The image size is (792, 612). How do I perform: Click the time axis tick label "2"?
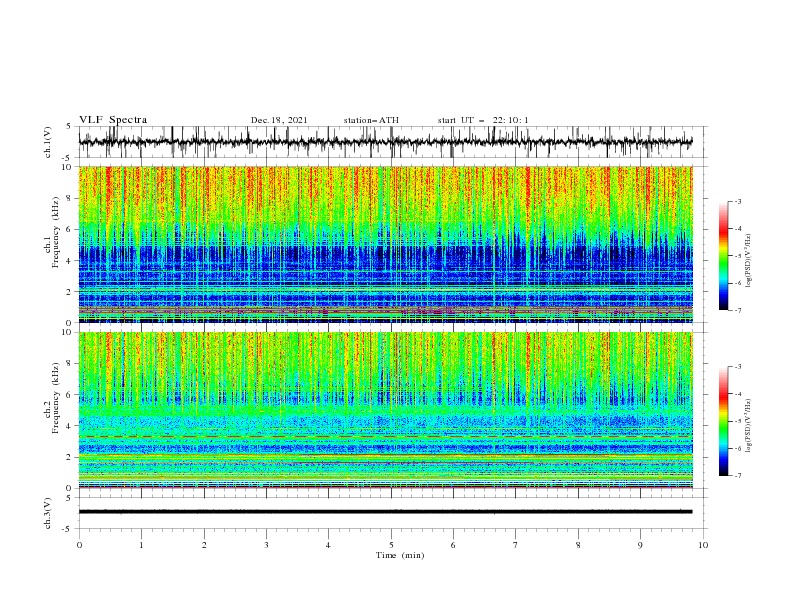coord(204,545)
